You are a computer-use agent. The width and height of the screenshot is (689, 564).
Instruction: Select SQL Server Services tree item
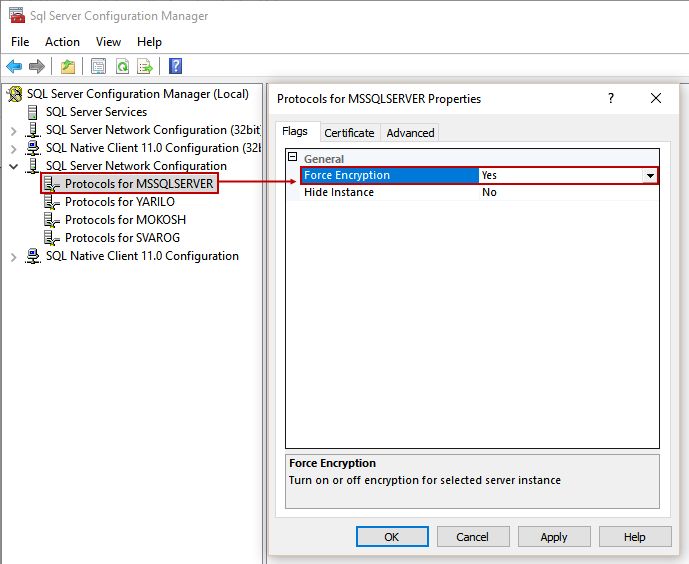96,112
